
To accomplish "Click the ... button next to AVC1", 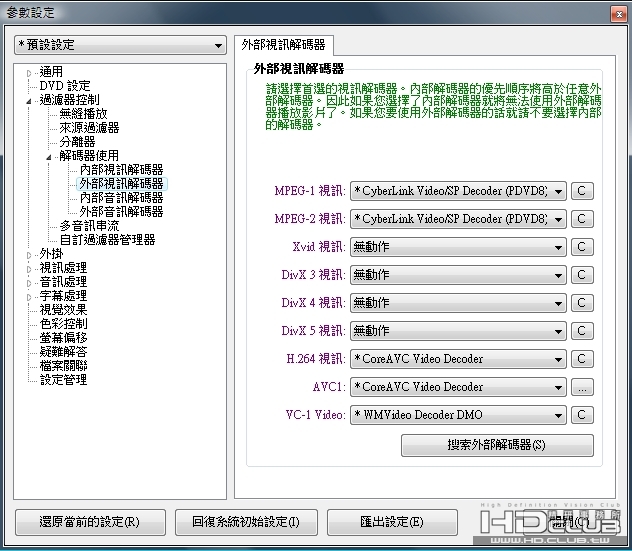I will 582,387.
